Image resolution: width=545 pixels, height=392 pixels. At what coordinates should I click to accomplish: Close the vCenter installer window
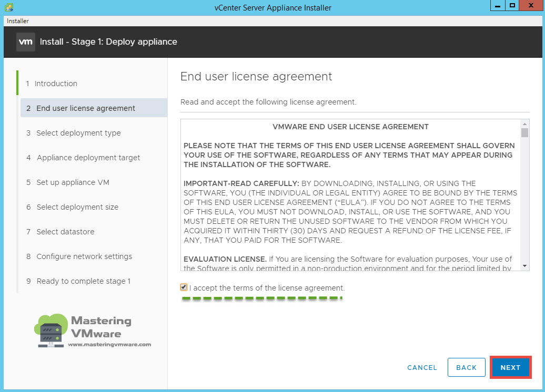(531, 6)
